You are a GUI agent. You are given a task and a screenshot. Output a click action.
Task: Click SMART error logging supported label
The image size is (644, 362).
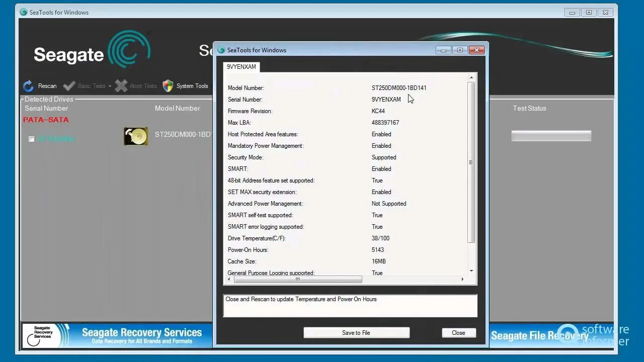pos(266,227)
